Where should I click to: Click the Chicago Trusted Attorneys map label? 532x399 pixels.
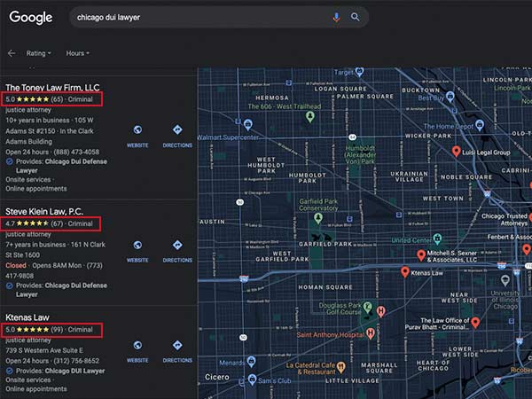(x=505, y=220)
